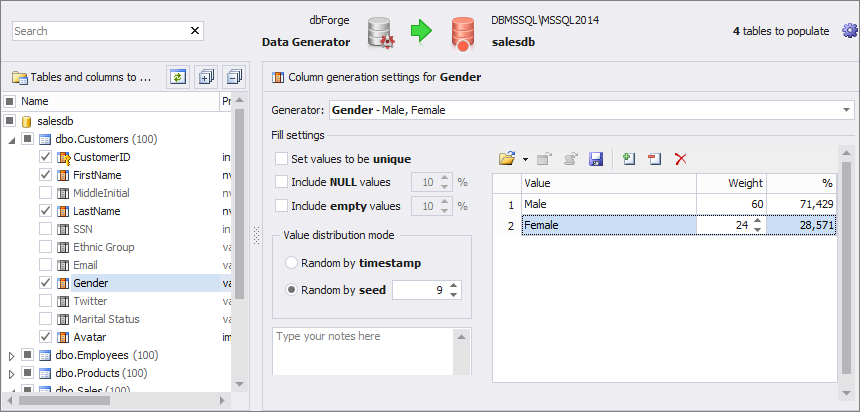Click the Weight column header
Viewport: 860px width, 412px height.
731,183
